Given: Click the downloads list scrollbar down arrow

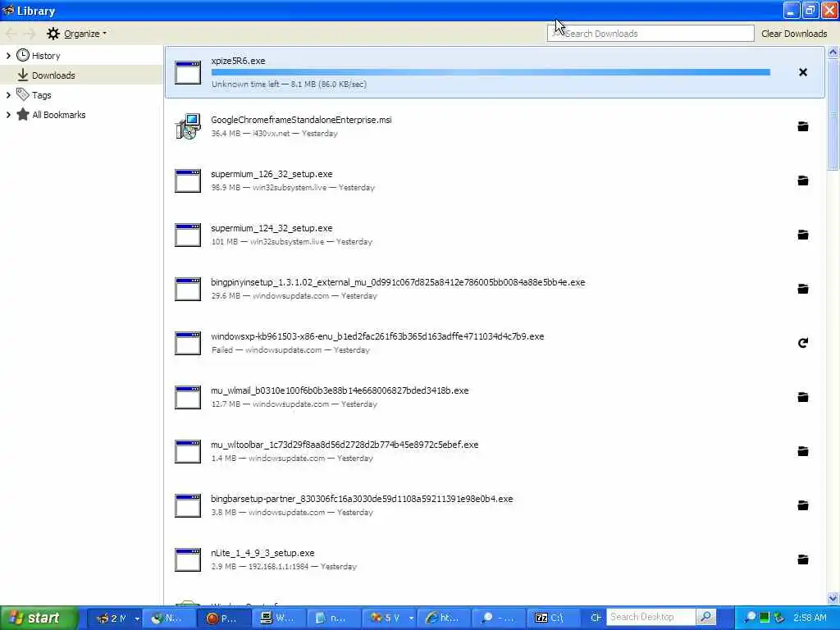Looking at the screenshot, I should pos(833,598).
